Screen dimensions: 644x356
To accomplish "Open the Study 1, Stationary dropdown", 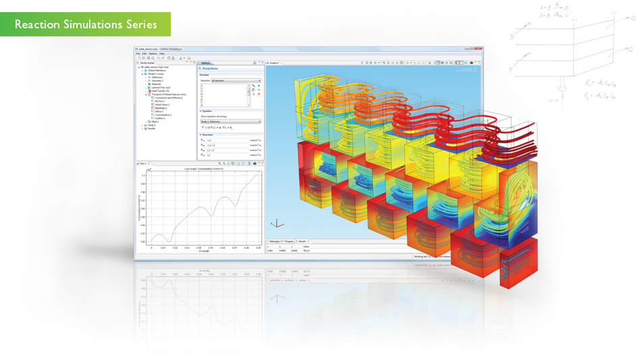I will coord(231,121).
